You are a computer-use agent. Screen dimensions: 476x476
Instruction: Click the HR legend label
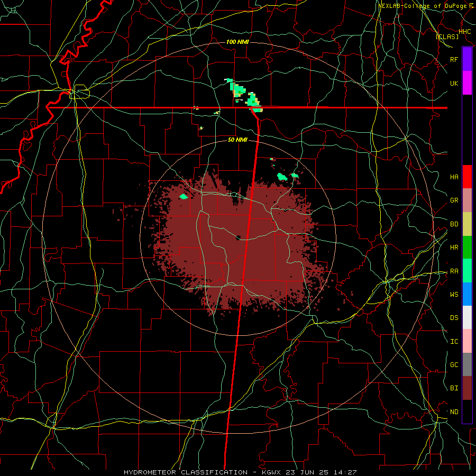pos(454,248)
